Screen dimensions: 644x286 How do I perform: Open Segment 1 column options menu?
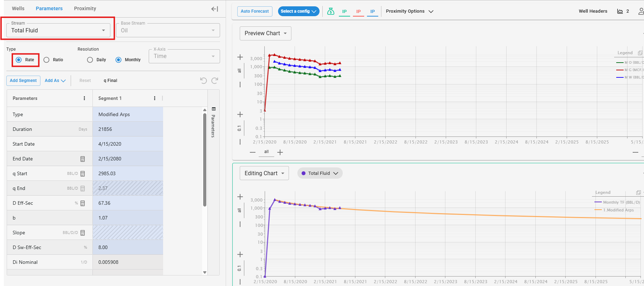[x=155, y=98]
